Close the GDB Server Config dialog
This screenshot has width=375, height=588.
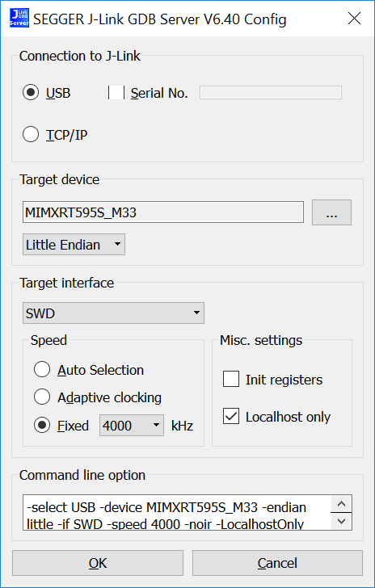(x=354, y=19)
